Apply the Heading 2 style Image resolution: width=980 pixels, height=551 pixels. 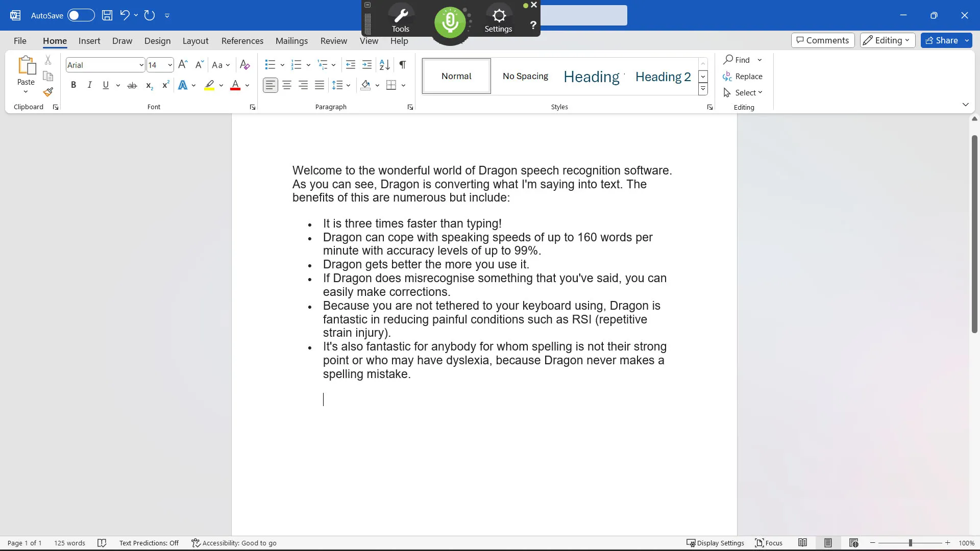coord(663,77)
